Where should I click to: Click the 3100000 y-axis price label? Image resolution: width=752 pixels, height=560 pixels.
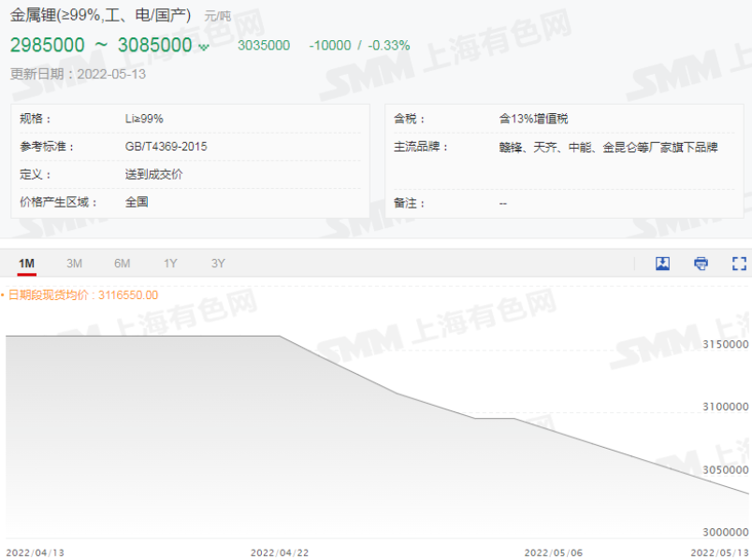[x=723, y=407]
